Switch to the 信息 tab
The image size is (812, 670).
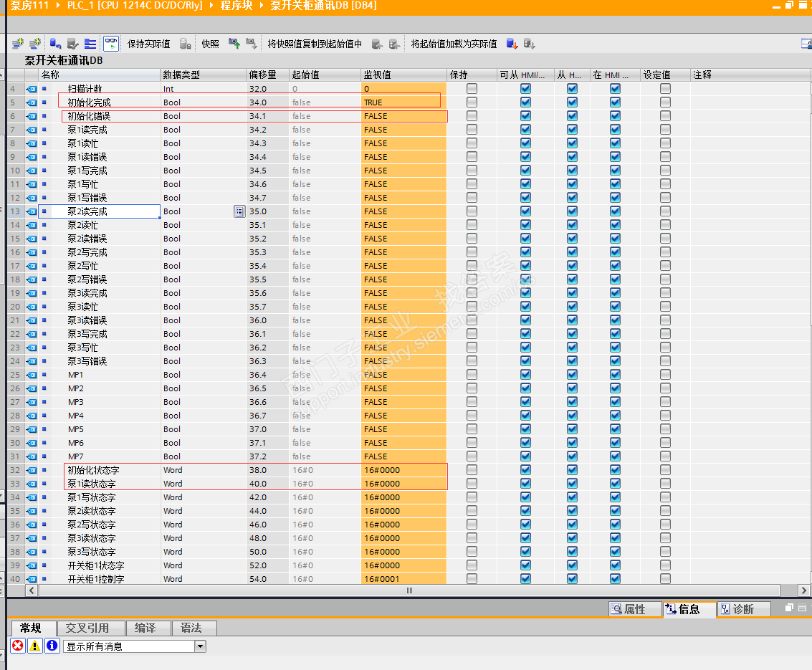coord(689,609)
